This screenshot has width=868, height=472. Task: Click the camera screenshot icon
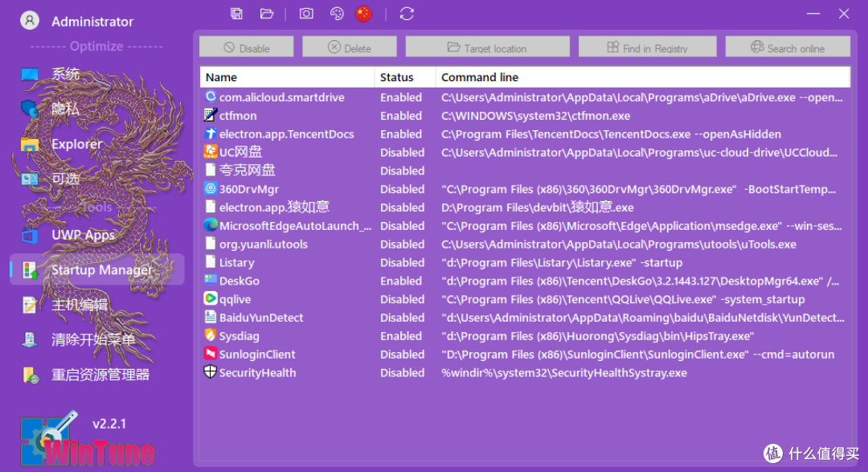306,14
